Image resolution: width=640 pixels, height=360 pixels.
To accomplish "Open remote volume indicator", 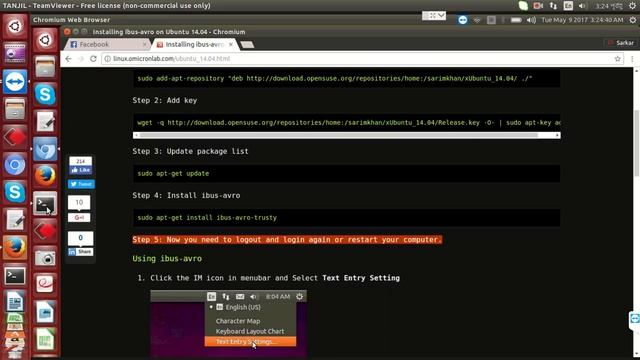I will click(x=531, y=20).
